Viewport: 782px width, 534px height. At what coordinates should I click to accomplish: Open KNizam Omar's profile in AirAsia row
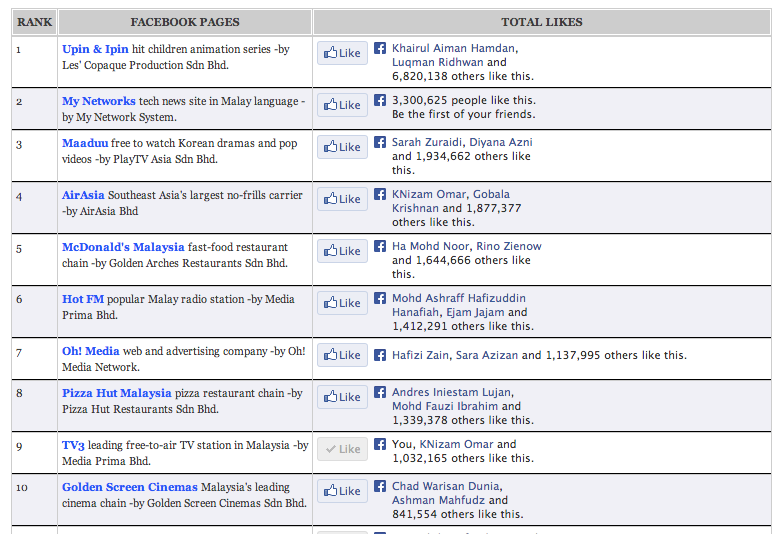pyautogui.click(x=429, y=194)
